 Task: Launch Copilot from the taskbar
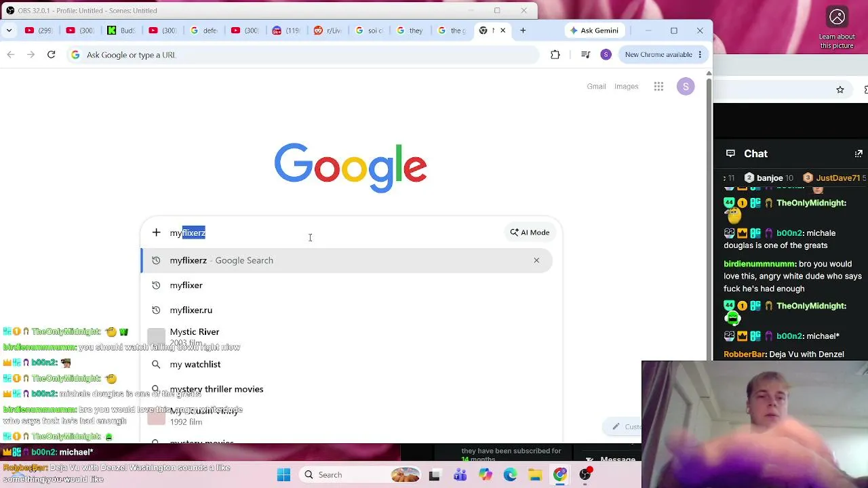click(485, 475)
